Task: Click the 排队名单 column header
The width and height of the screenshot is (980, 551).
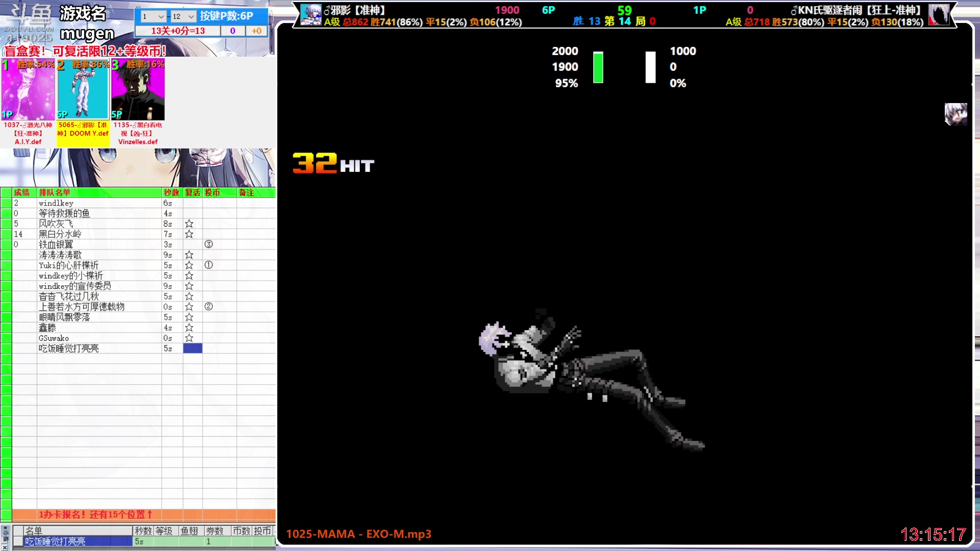Action: click(x=99, y=192)
